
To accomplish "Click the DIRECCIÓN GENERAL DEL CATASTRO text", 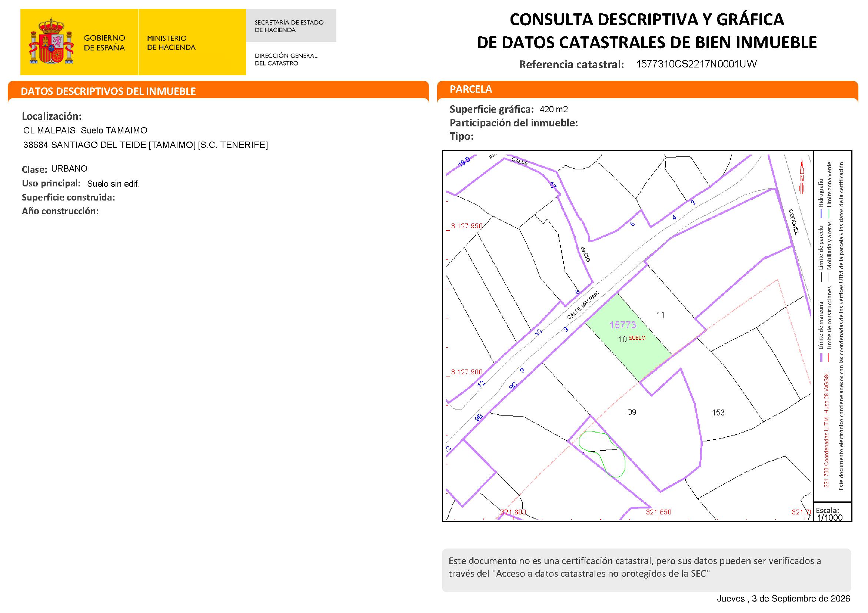I will point(286,59).
